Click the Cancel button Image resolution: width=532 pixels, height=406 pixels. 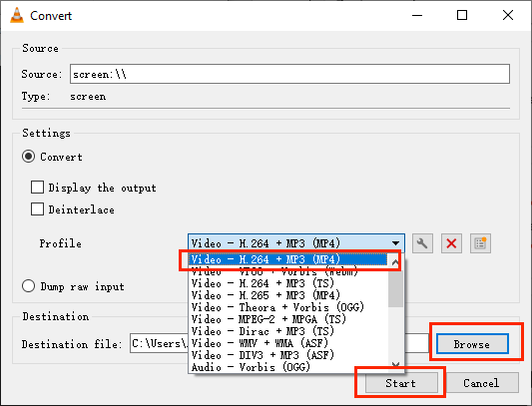482,383
